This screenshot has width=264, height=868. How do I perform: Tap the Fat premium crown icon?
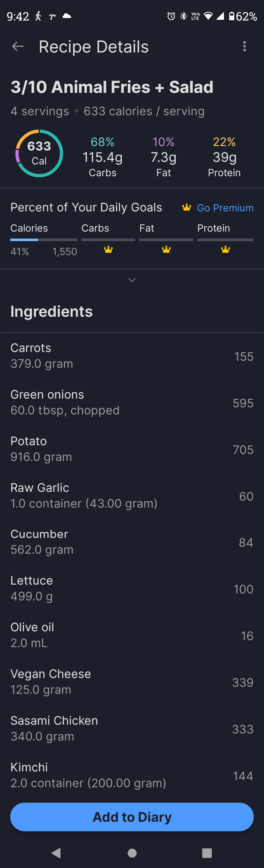pos(166,249)
